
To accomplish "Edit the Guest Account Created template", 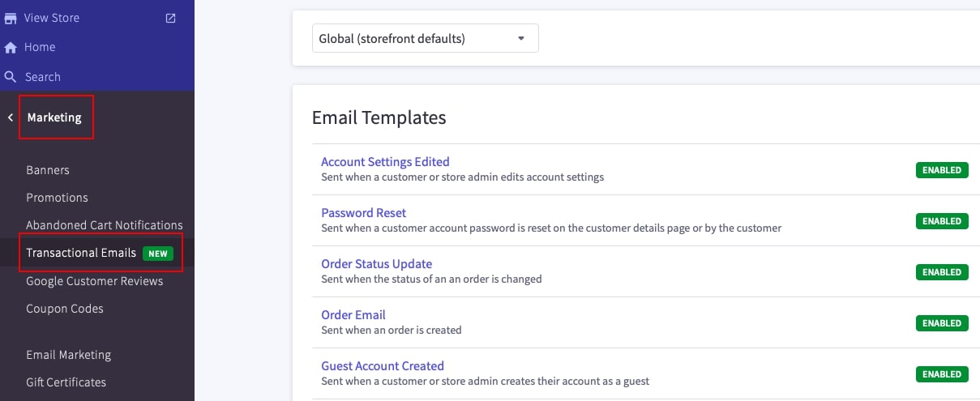I will point(382,366).
